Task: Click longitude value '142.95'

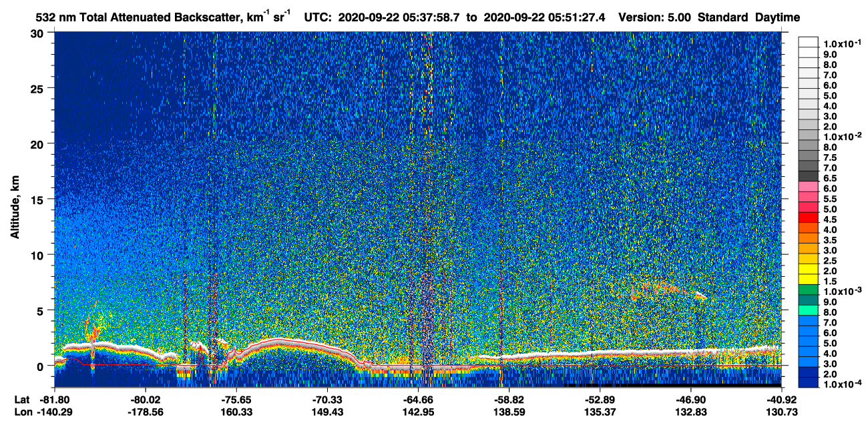Action: 419,412
